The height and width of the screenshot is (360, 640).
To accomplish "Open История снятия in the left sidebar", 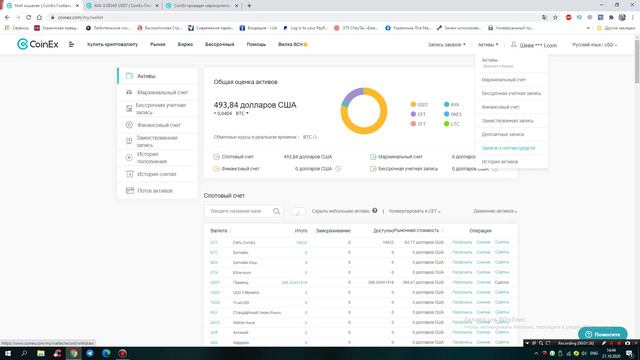I will [157, 174].
